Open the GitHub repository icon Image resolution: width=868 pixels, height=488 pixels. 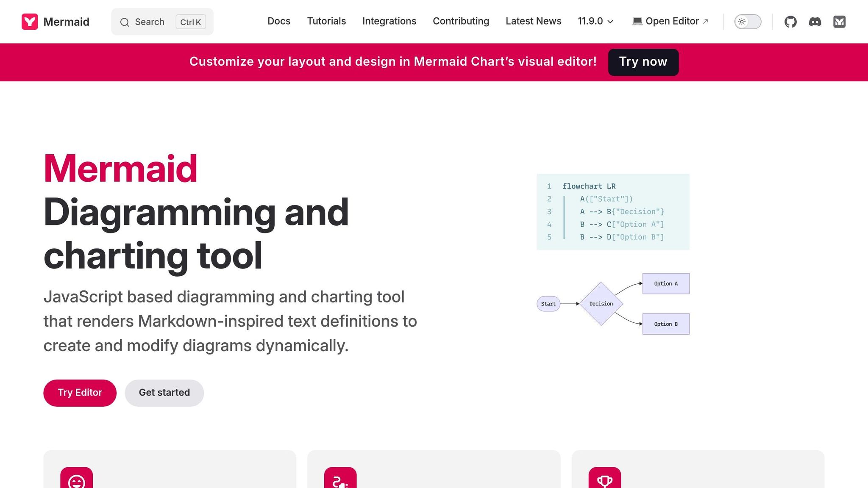click(x=790, y=22)
